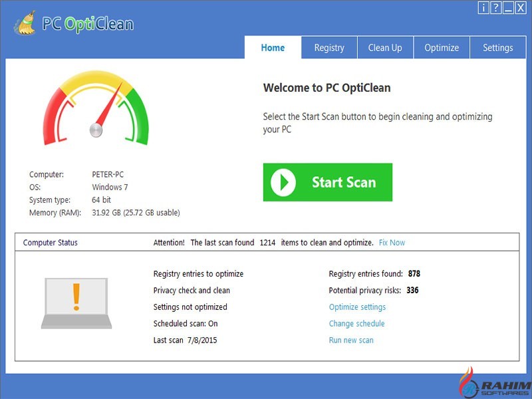Minimize the PC OptiClean window
The image size is (532, 399).
click(x=508, y=8)
